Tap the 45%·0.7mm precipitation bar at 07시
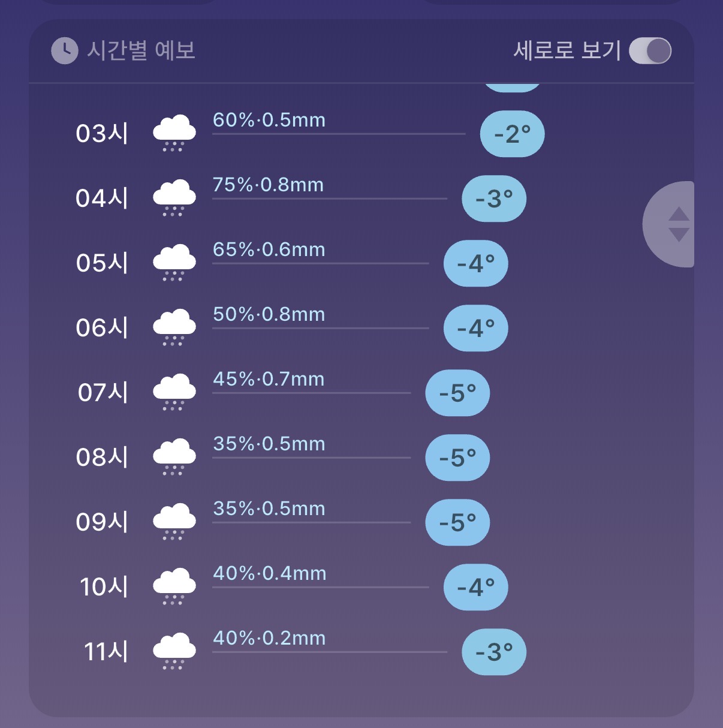 pyautogui.click(x=311, y=393)
